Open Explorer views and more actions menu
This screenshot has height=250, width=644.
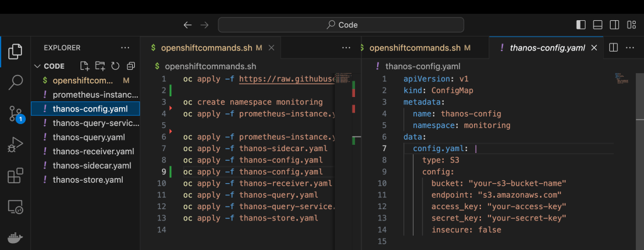pyautogui.click(x=125, y=48)
